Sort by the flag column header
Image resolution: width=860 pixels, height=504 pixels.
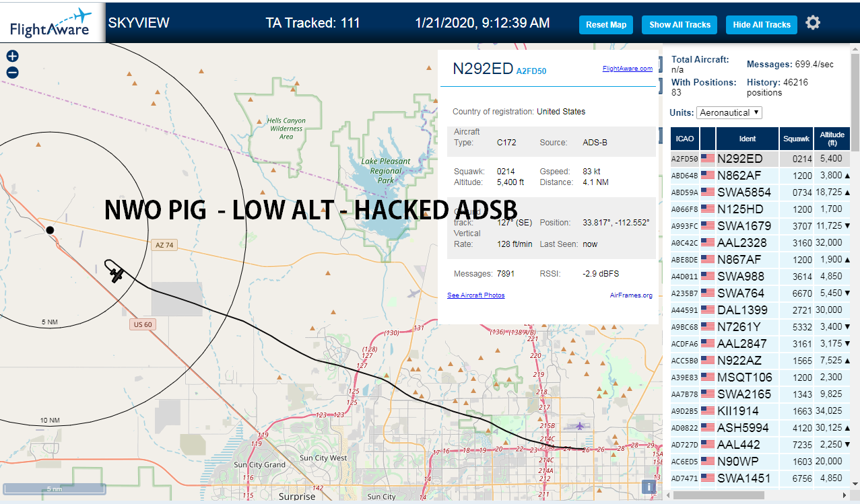[x=708, y=139]
